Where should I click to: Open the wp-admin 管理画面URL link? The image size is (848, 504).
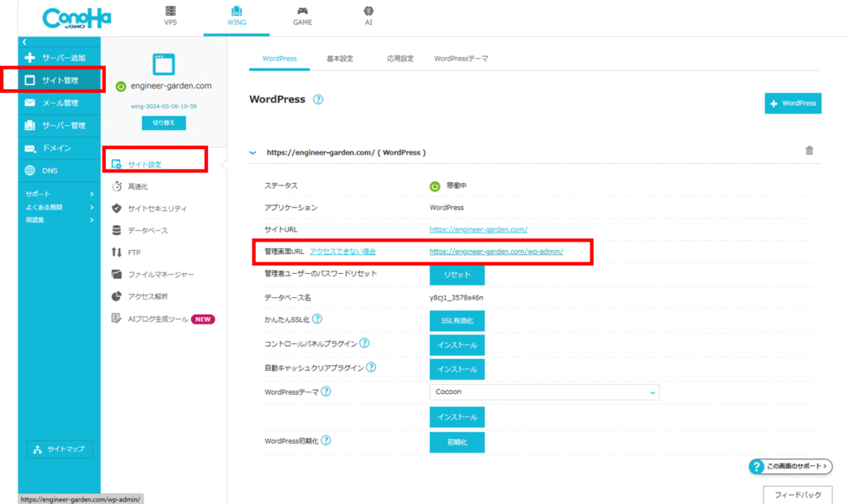[x=497, y=252]
